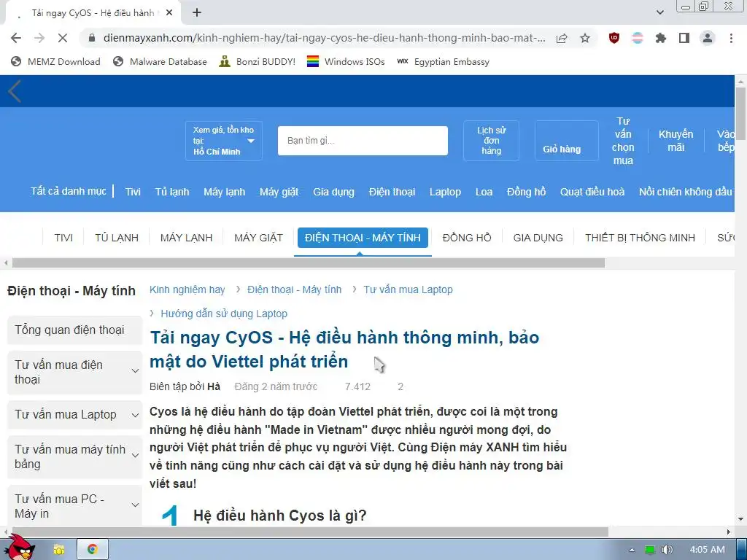Open Windows ISOs bookmark

(346, 61)
